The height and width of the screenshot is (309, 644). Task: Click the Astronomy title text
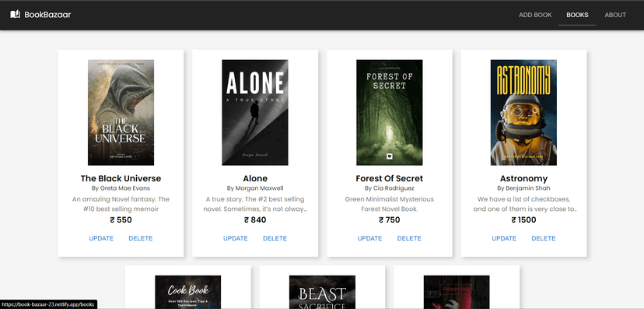point(523,179)
